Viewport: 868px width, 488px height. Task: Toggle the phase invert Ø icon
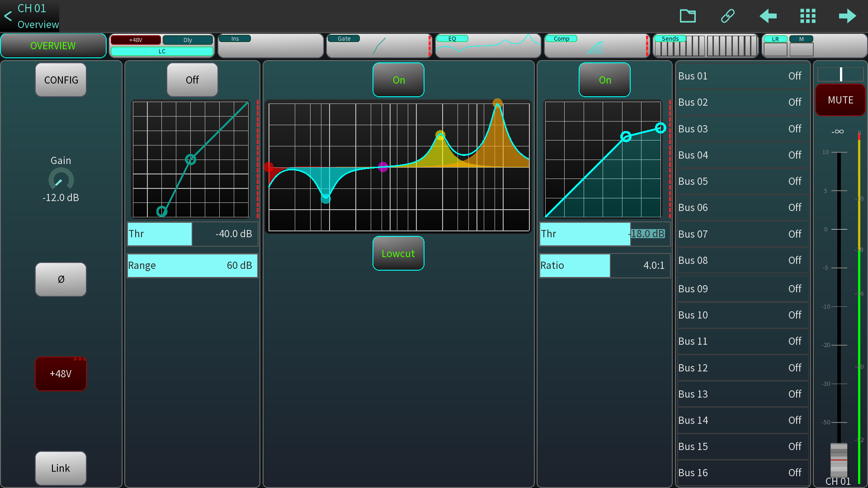(61, 280)
